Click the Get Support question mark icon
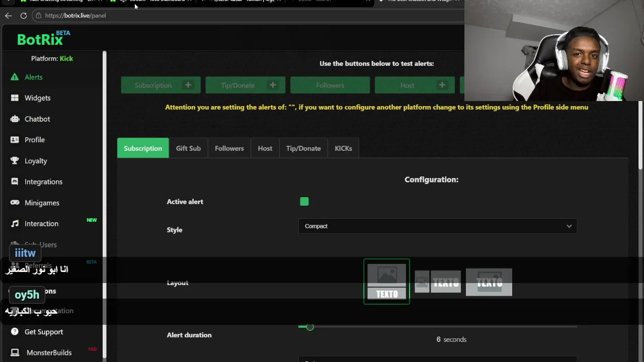 click(x=15, y=332)
